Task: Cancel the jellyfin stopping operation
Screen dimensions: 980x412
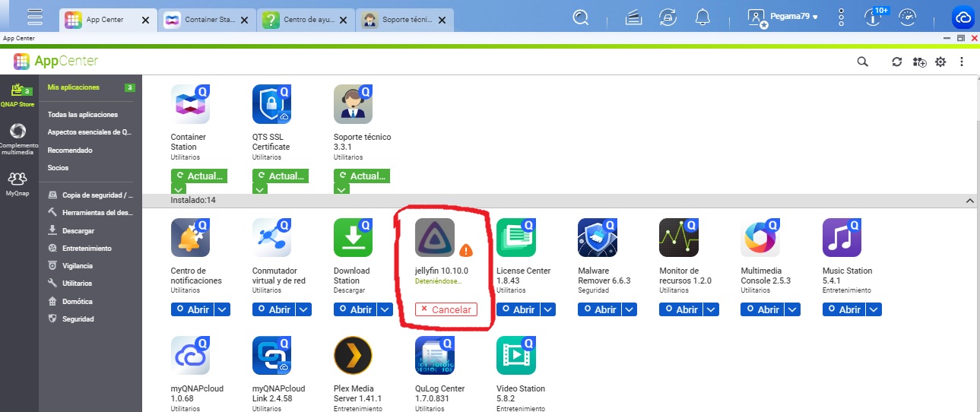Action: pyautogui.click(x=446, y=309)
